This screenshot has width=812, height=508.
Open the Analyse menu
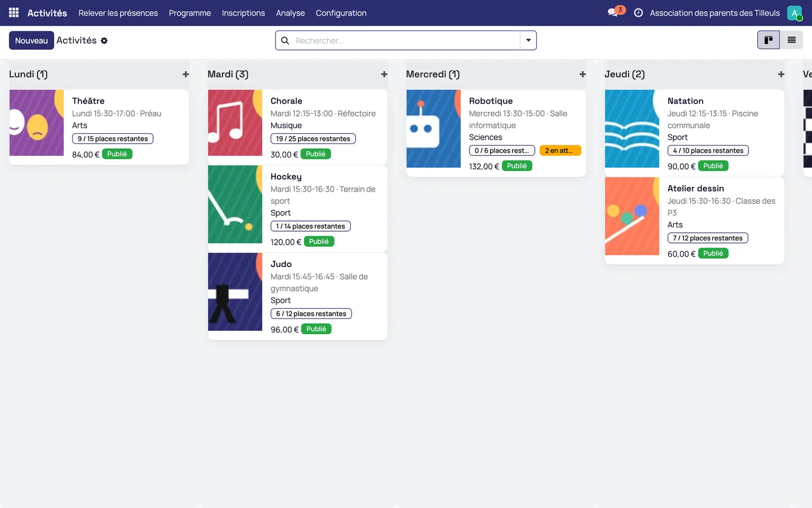pos(290,13)
